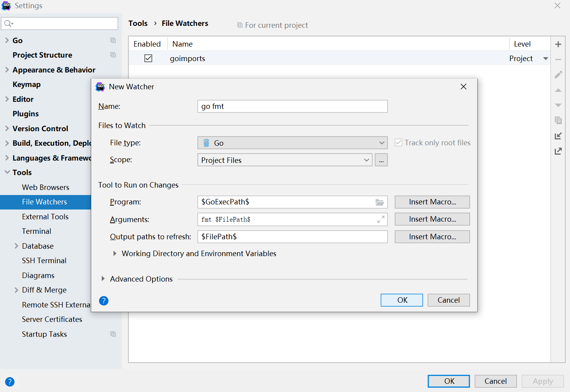Expand the Go settings tree node
This screenshot has width=570, height=392.
point(7,40)
